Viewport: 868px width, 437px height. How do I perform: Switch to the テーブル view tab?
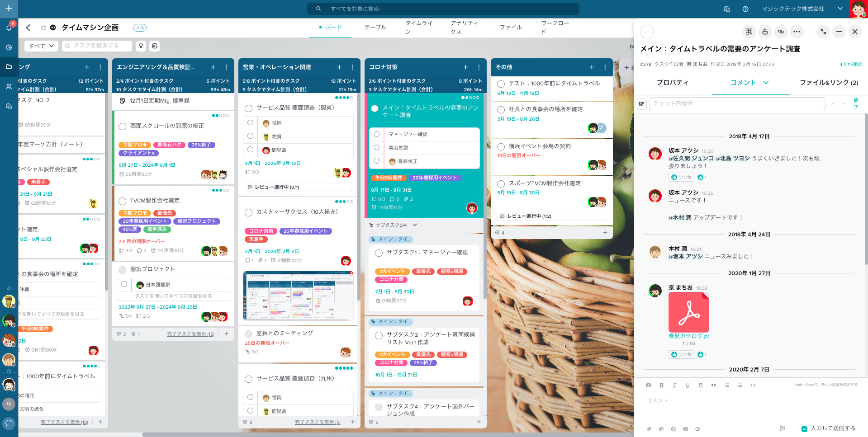click(375, 28)
